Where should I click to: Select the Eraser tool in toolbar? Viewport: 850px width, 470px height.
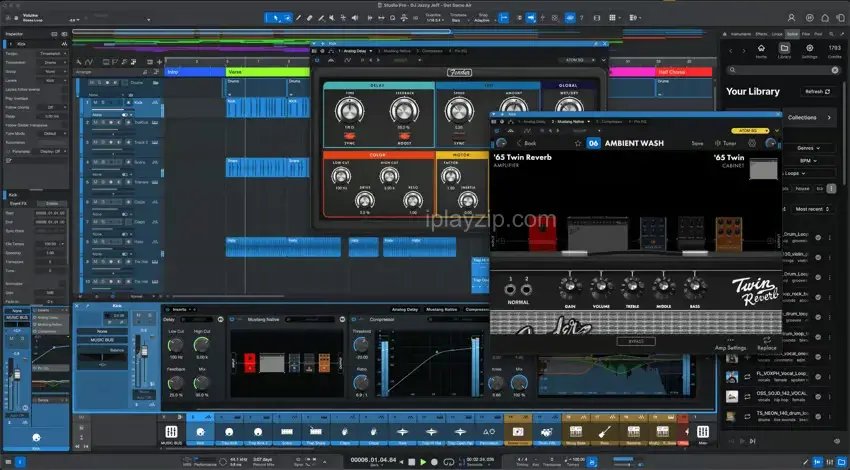pos(310,18)
